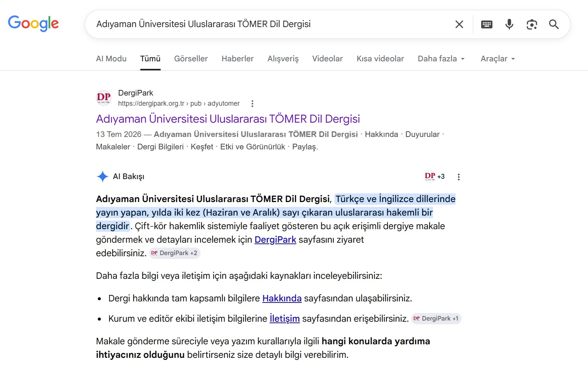Viewport: 588px width, 374px height.
Task: Click the Google logo
Action: [33, 23]
